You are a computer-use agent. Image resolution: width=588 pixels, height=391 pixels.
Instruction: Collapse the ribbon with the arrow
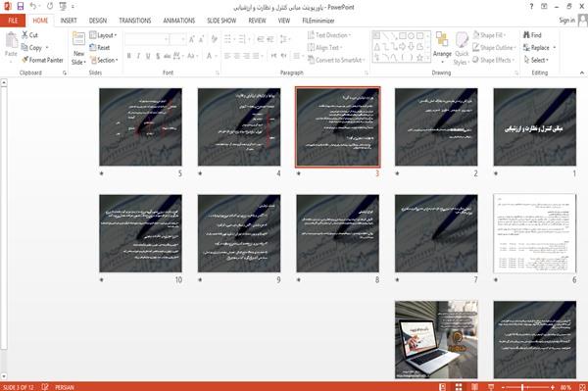(x=581, y=73)
